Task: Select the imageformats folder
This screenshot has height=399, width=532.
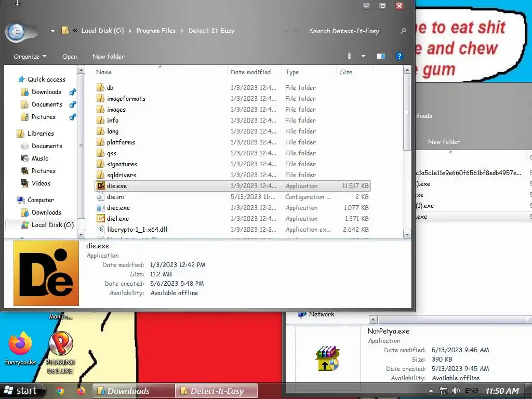Action: [126, 99]
